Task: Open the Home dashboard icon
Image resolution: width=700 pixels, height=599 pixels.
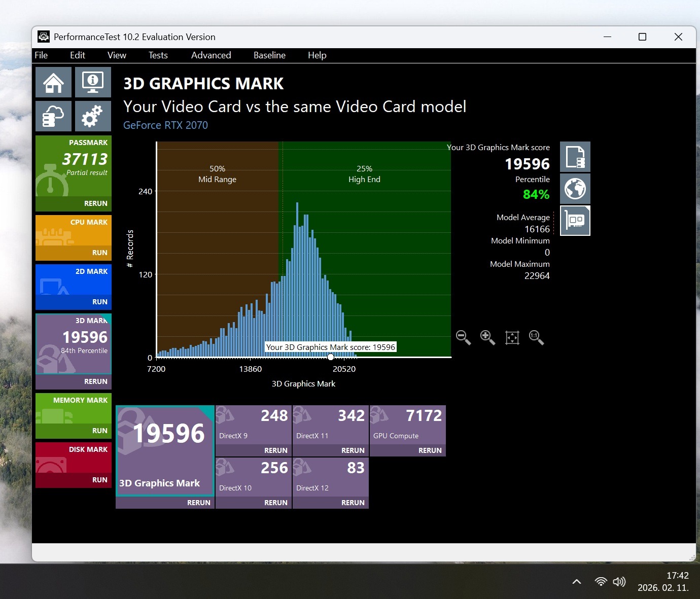Action: [53, 82]
